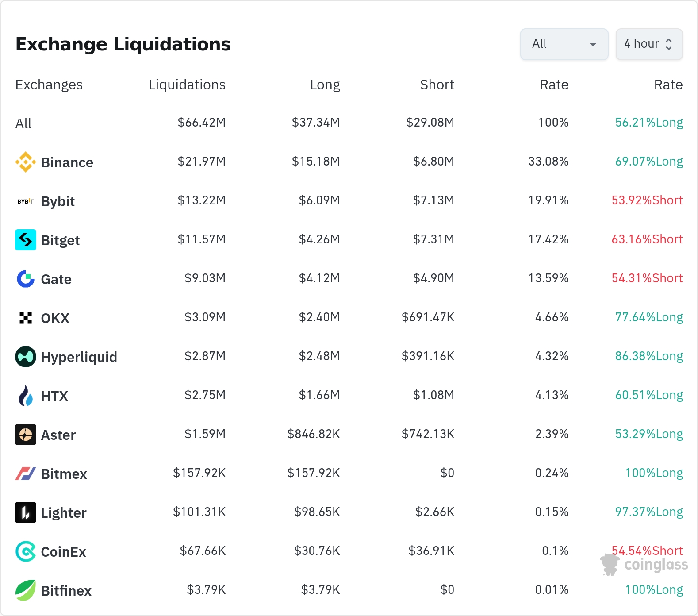Click the Bitfinex leaf logo icon
The image size is (698, 616).
coord(26,590)
